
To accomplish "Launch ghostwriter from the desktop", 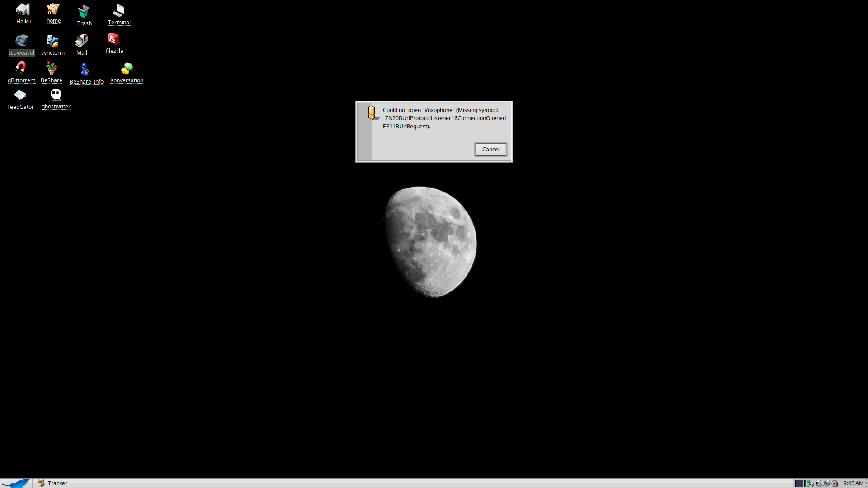I will pyautogui.click(x=56, y=95).
